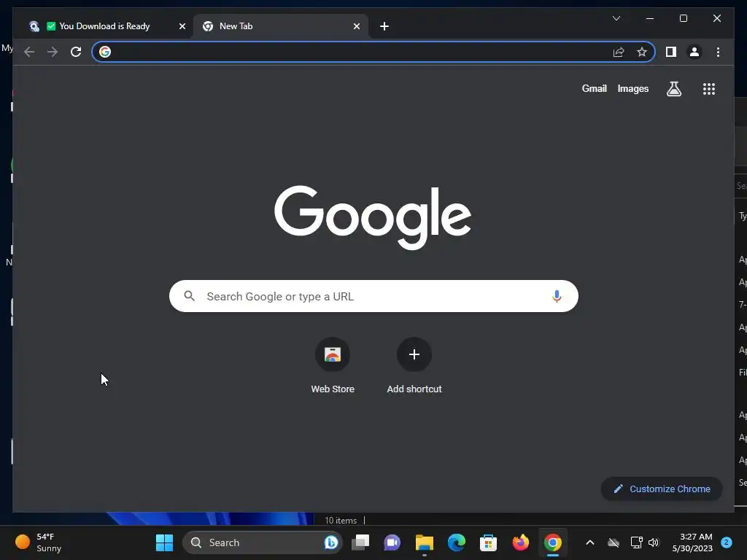
Task: Show hidden system tray icons
Action: (589, 542)
